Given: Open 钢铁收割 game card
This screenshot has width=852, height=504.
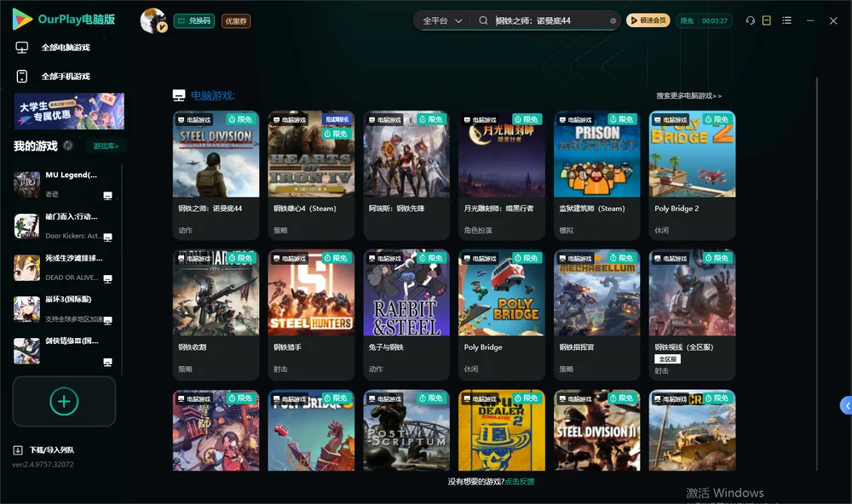Looking at the screenshot, I should point(216,314).
